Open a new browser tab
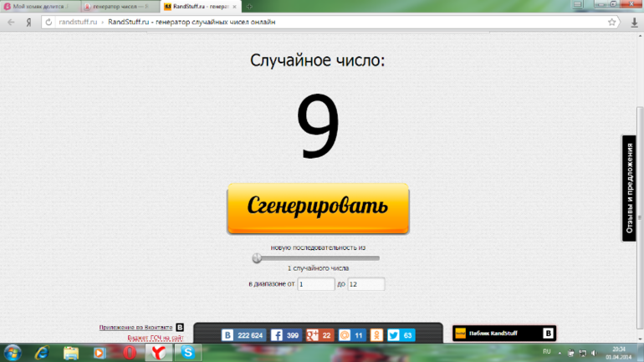 (249, 7)
